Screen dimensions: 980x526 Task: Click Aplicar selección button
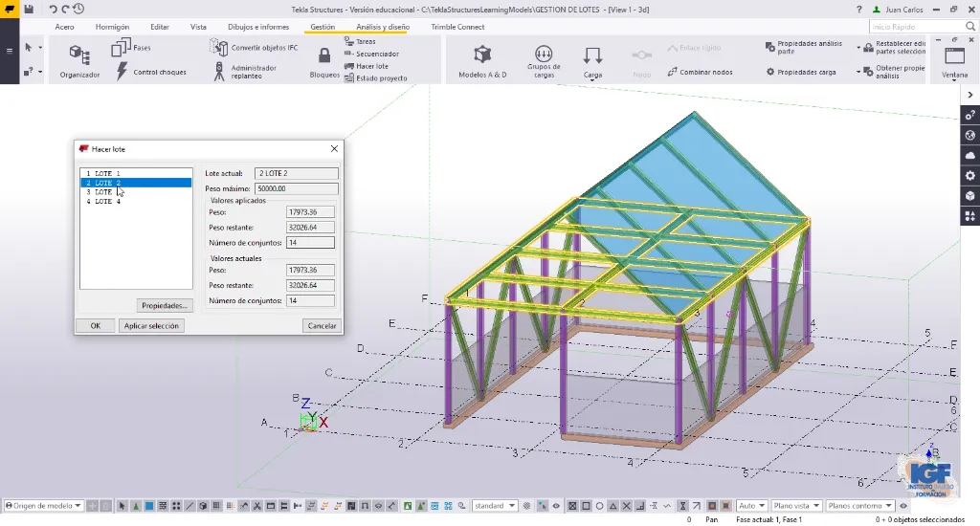(151, 325)
